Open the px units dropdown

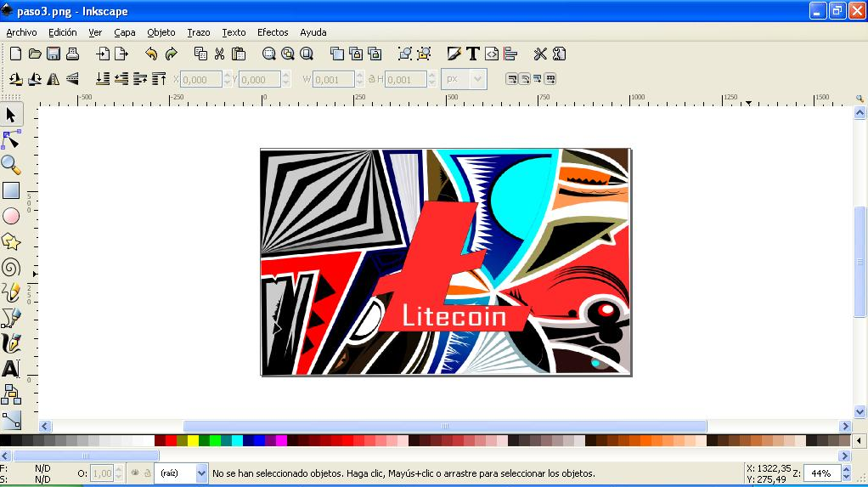tap(464, 79)
